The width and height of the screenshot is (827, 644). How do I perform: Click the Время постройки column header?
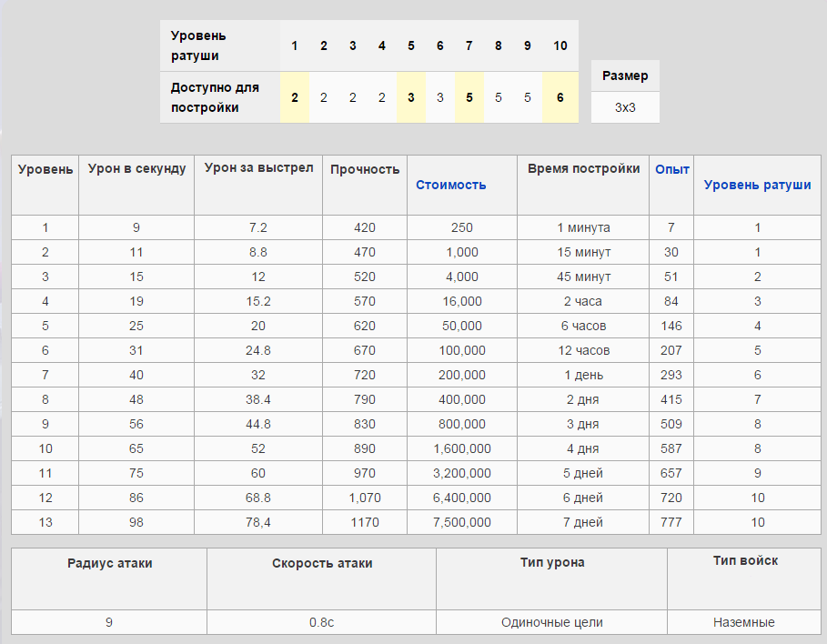583,169
